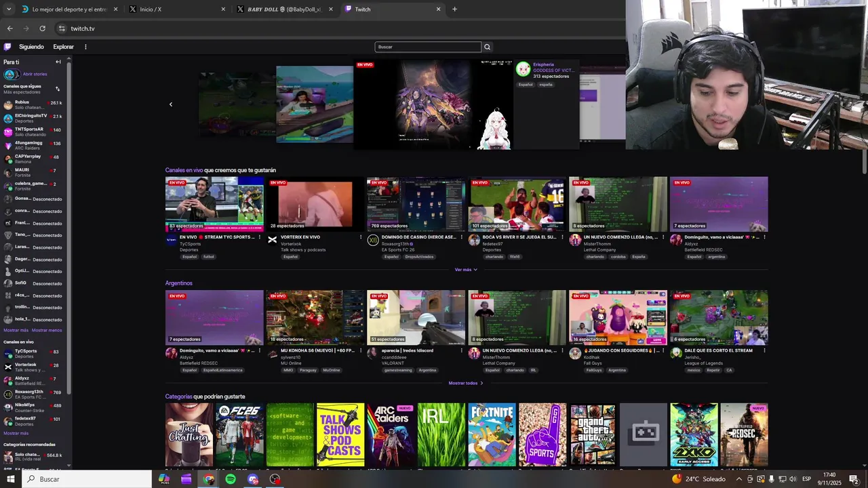Viewport: 868px width, 488px height.
Task: Click the Windows taskbar search box
Action: coord(87,479)
